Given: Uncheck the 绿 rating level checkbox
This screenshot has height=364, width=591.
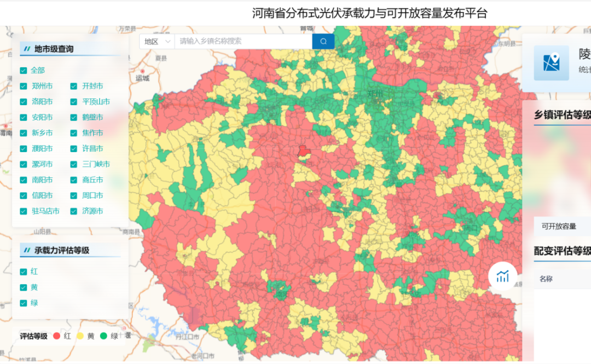Looking at the screenshot, I should click(24, 303).
